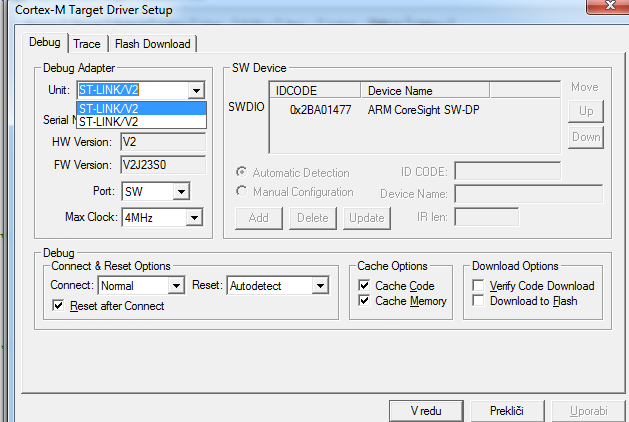629x422 pixels.
Task: Click the HW Version field V2
Action: [x=163, y=142]
